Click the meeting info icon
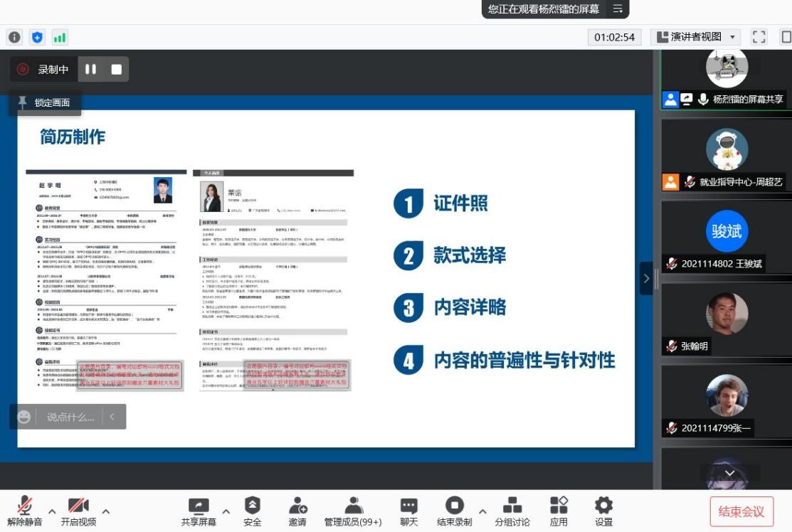 [x=14, y=37]
